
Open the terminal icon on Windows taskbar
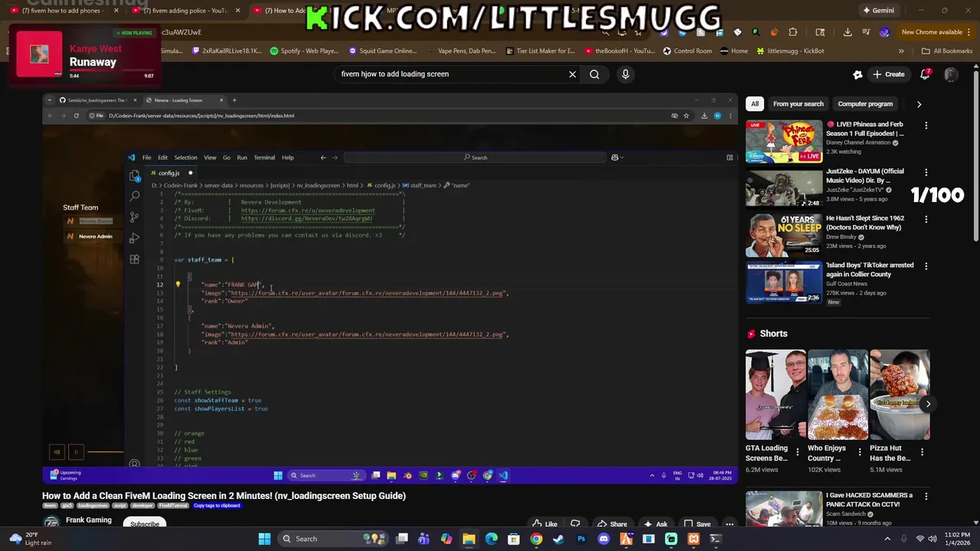pos(716,539)
